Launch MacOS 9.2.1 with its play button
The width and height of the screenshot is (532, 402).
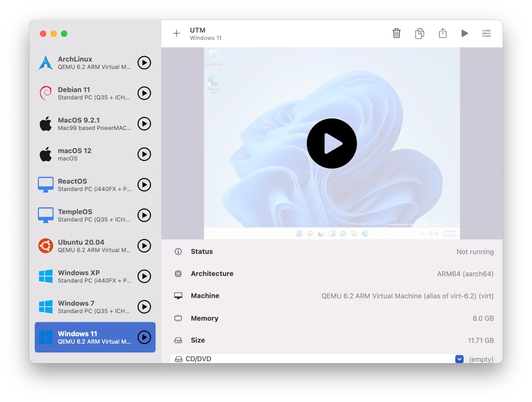[144, 124]
